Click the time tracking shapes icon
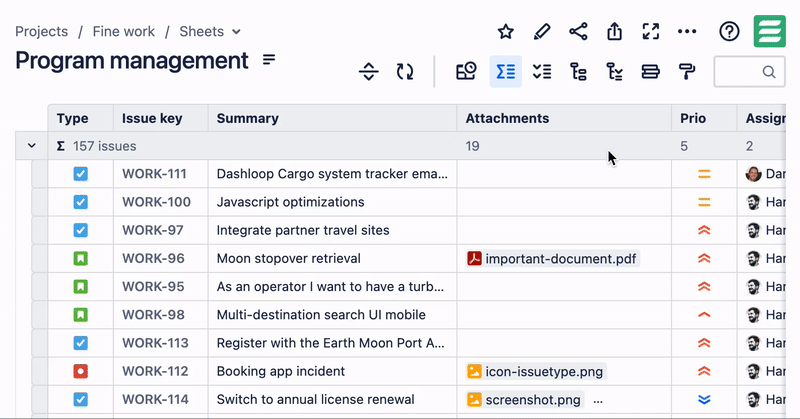800x419 pixels. [466, 71]
